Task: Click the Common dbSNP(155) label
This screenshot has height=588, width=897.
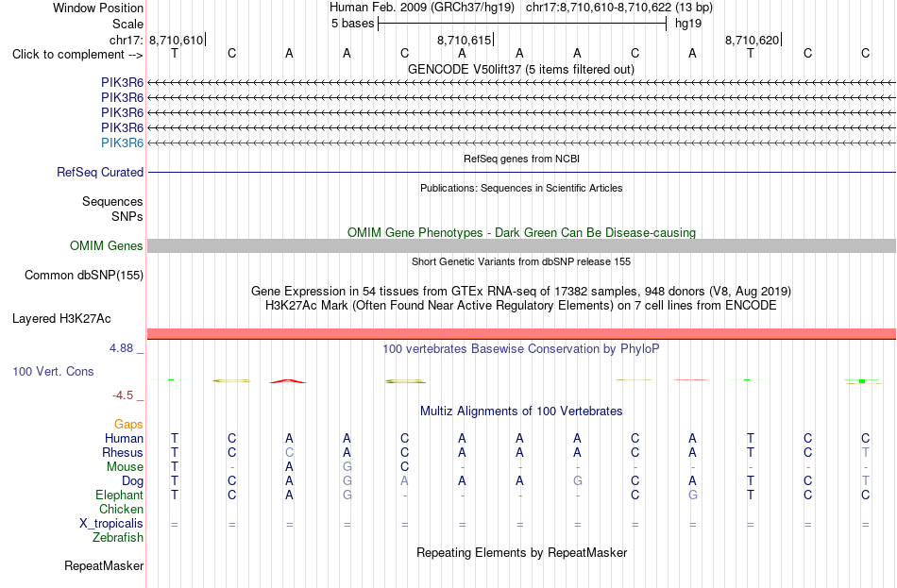Action: pyautogui.click(x=83, y=276)
